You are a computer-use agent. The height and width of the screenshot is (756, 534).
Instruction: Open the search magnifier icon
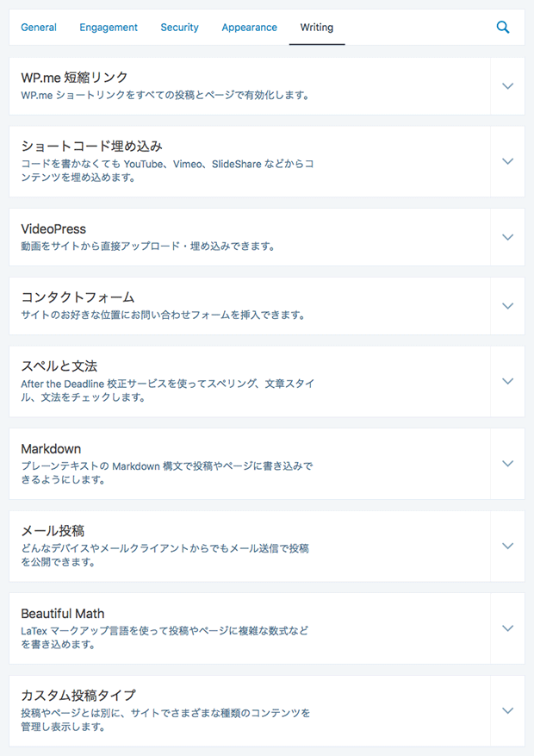503,27
